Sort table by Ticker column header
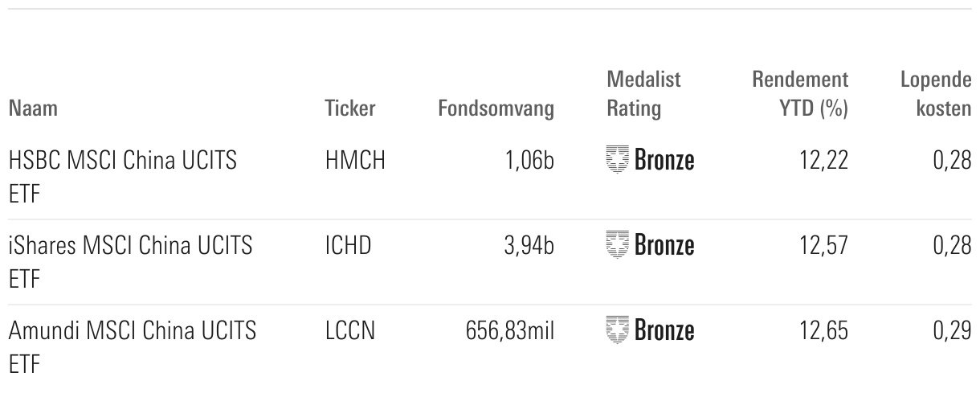Image resolution: width=980 pixels, height=397 pixels. tap(350, 108)
